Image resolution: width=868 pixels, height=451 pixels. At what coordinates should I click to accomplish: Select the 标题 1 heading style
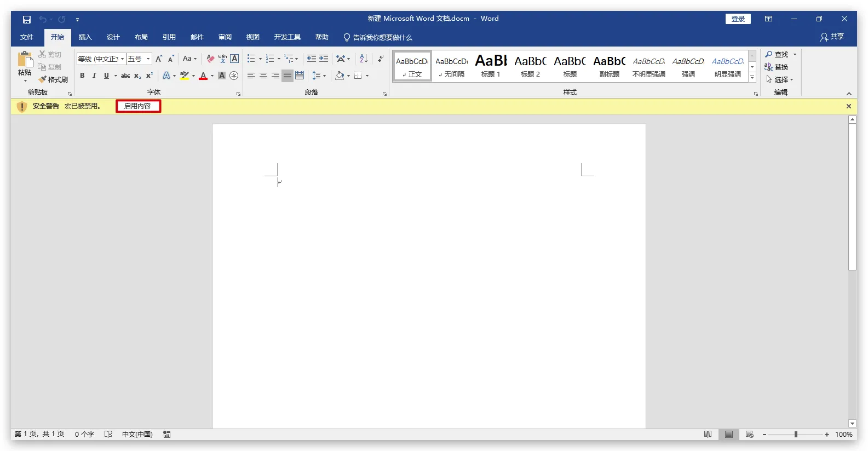(491, 66)
